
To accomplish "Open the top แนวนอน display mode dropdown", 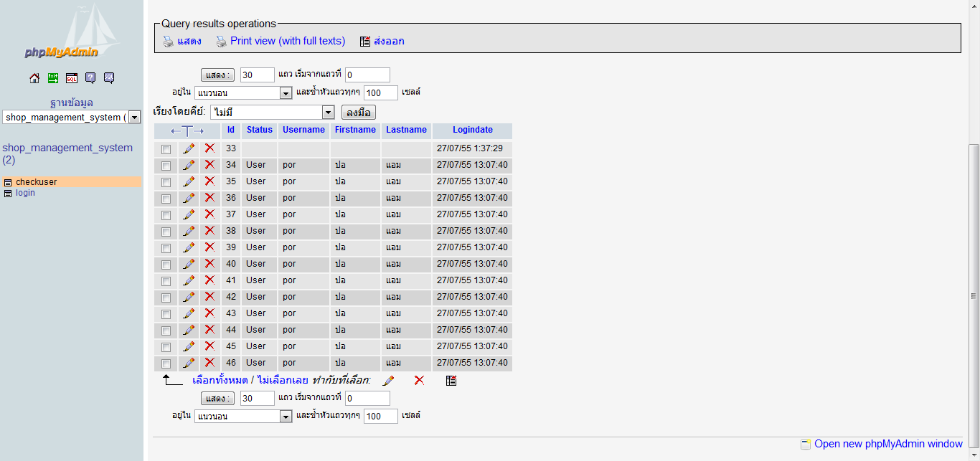I will pyautogui.click(x=286, y=93).
